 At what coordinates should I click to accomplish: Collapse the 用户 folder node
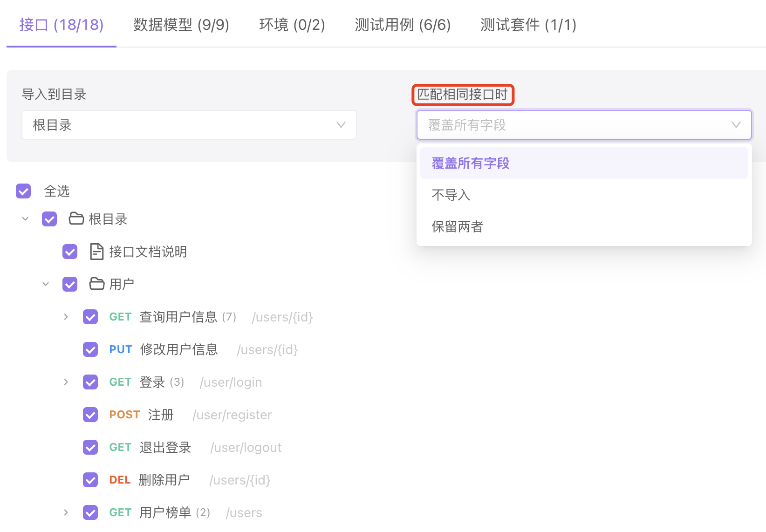click(46, 284)
